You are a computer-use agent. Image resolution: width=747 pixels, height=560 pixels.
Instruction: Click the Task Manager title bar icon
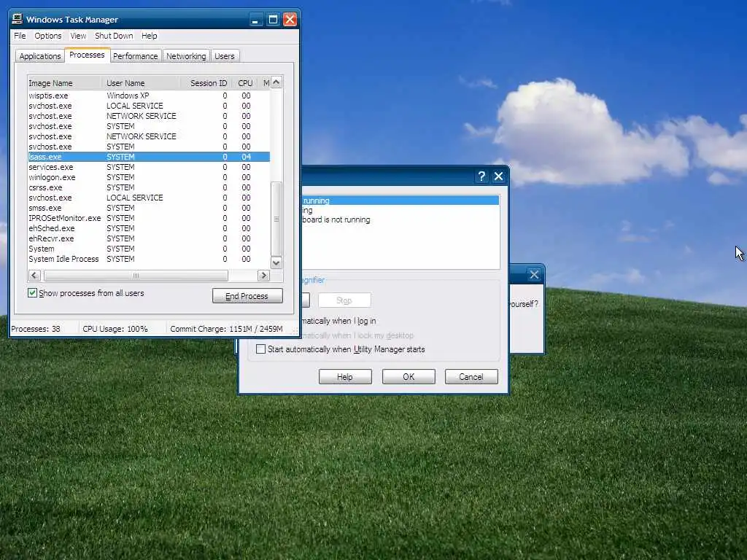click(18, 19)
